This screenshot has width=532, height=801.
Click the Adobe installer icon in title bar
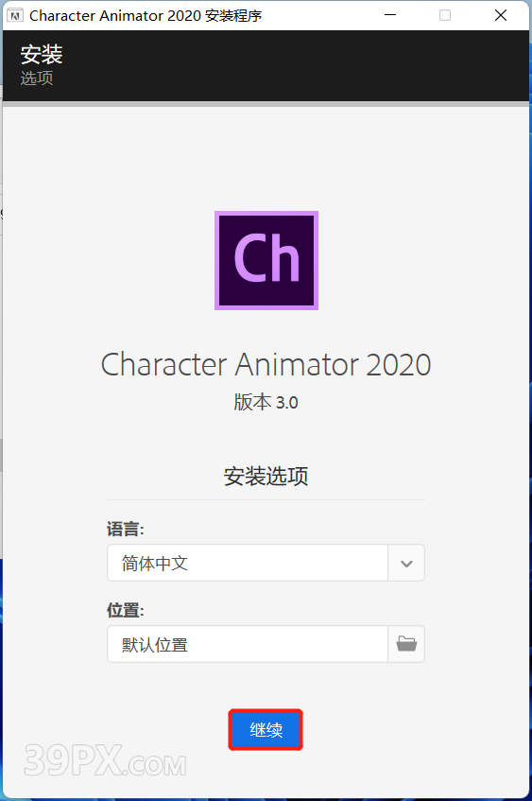15,16
